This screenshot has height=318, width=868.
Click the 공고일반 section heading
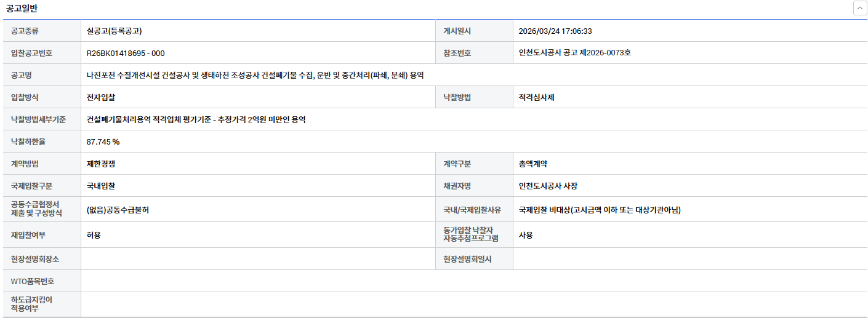coord(23,9)
